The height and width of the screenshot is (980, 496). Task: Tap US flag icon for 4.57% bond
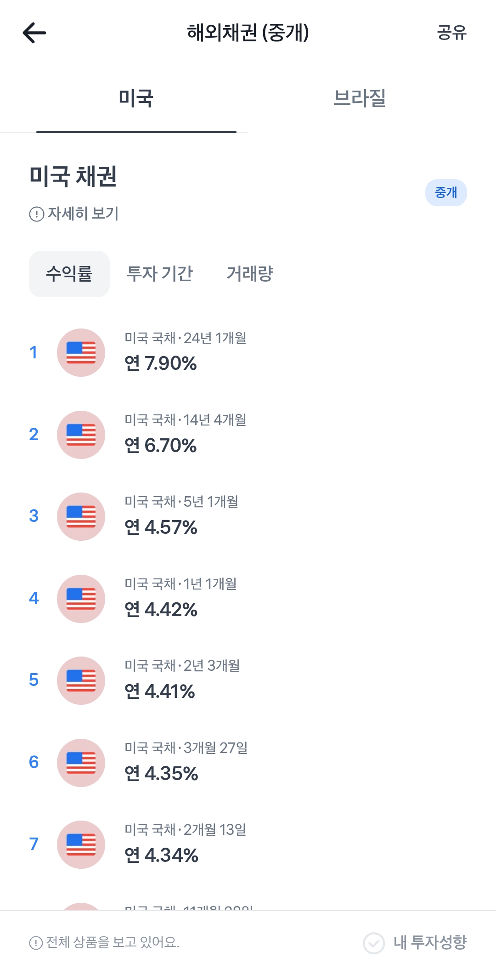click(x=81, y=516)
